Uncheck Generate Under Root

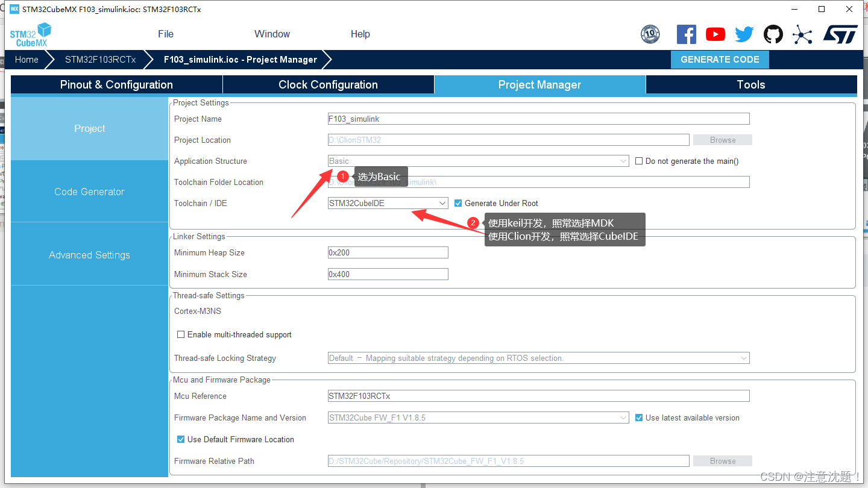(x=458, y=203)
